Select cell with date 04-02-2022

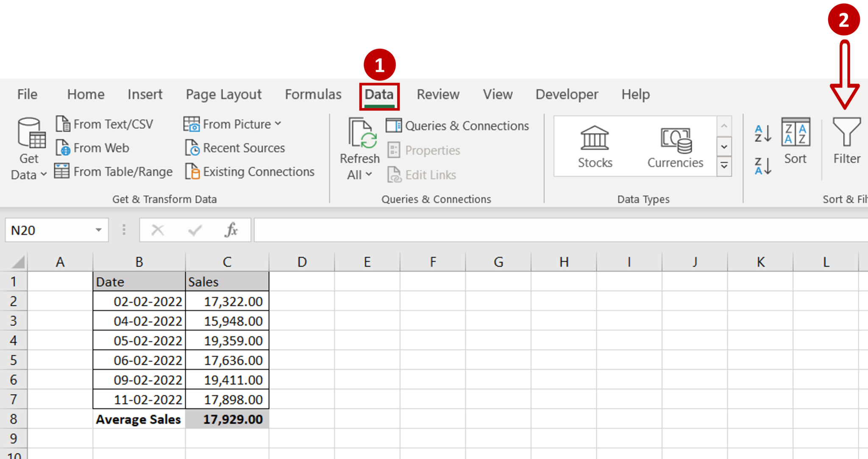(139, 321)
